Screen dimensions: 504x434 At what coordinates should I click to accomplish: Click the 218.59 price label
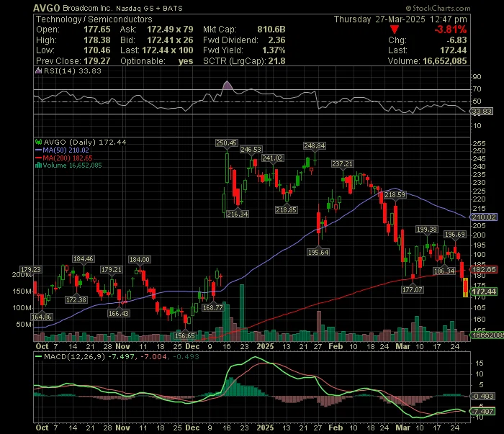tap(395, 195)
